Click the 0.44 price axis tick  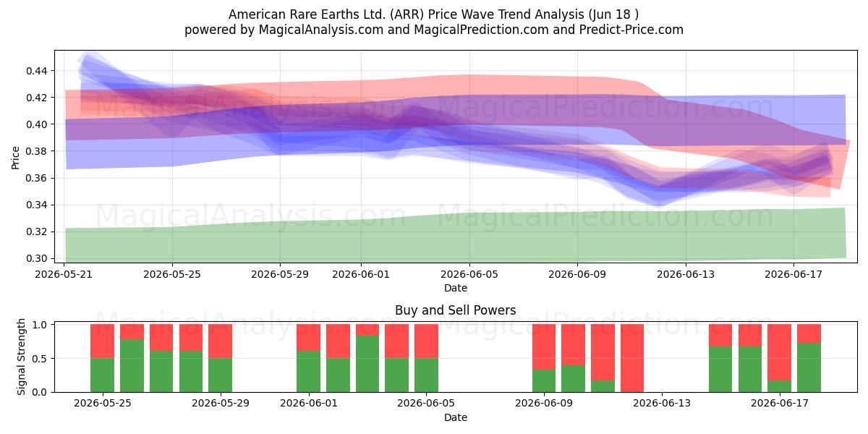[x=37, y=71]
